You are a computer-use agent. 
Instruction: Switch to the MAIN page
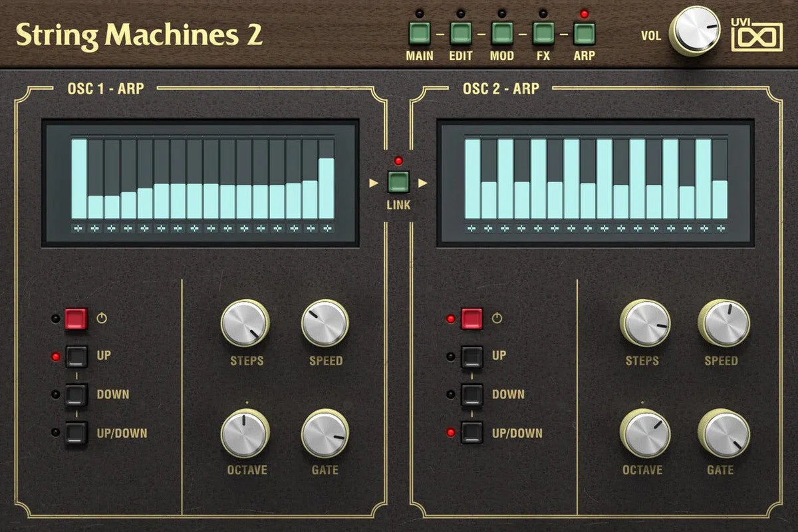click(419, 31)
